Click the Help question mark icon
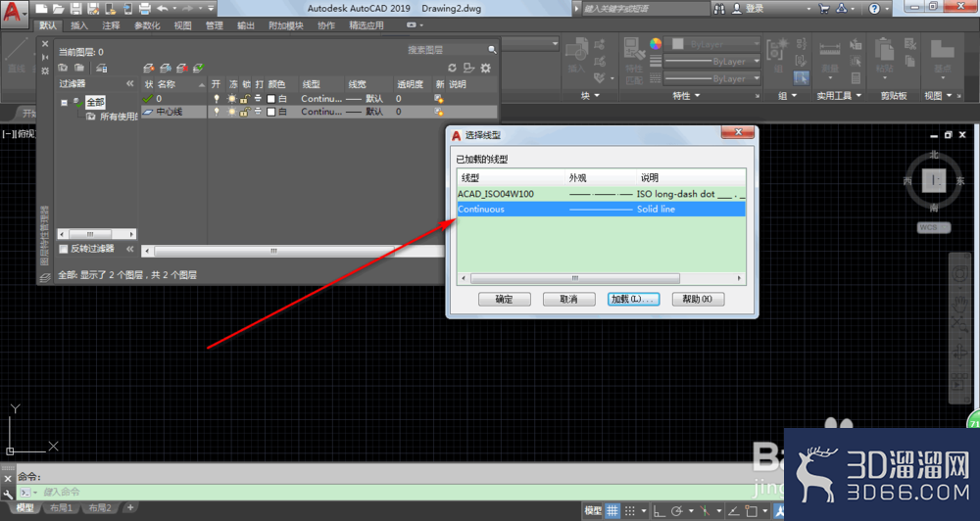The height and width of the screenshot is (521, 980). point(874,9)
